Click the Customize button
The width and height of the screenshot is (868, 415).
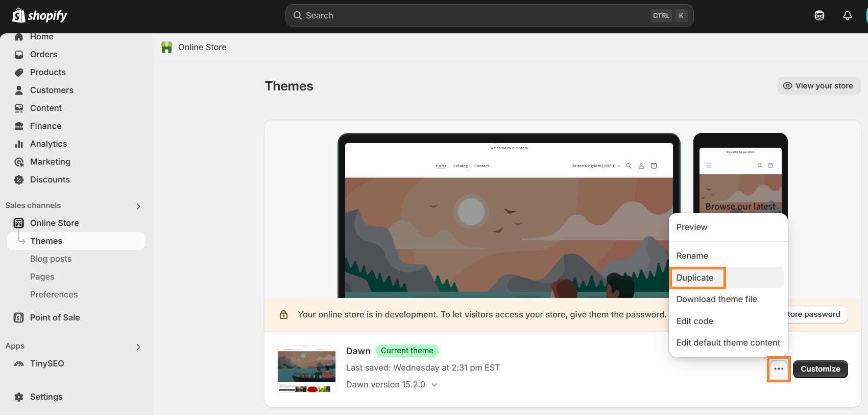pyautogui.click(x=820, y=369)
